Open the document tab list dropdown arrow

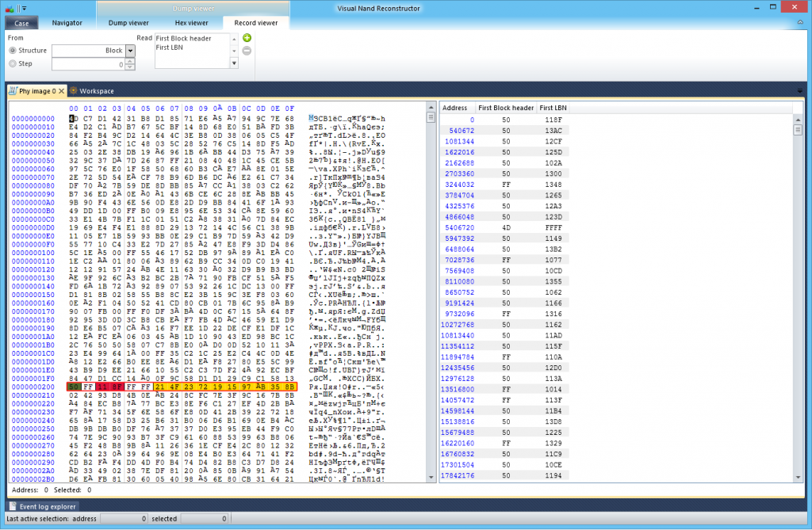800,91
